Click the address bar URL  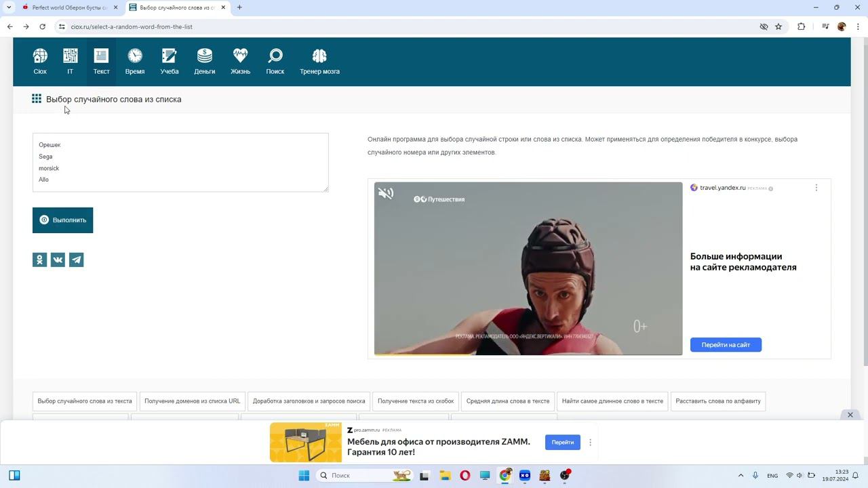coord(132,27)
